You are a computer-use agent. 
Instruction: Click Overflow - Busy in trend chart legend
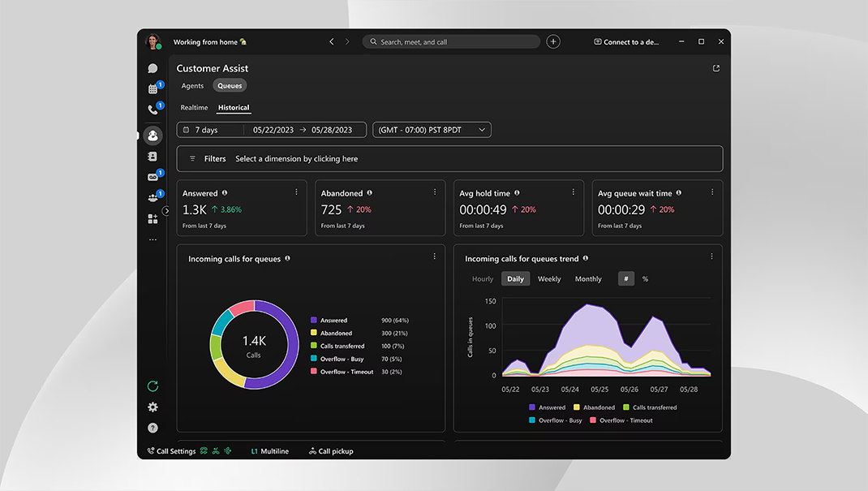(555, 420)
